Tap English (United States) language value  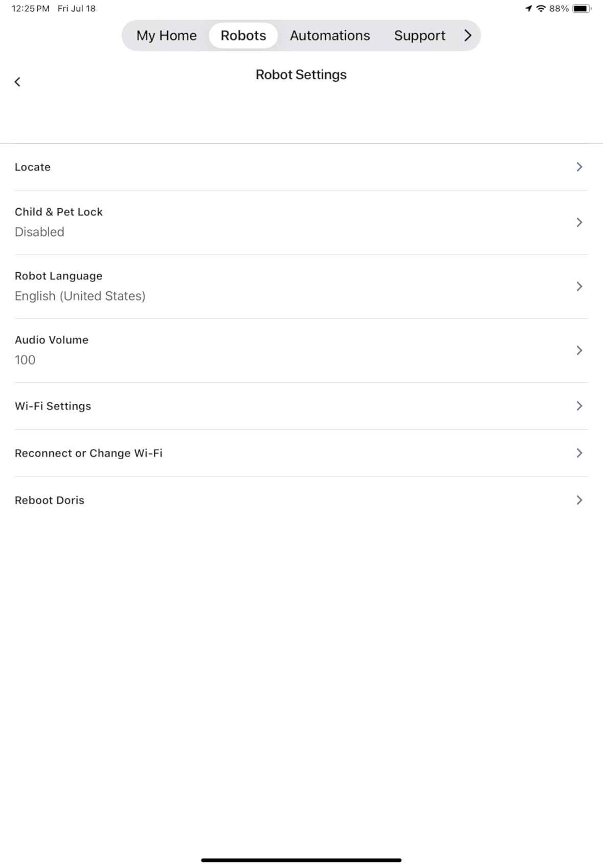pos(80,296)
